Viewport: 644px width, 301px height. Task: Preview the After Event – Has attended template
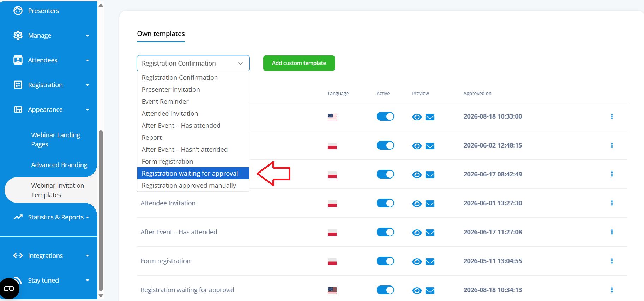pyautogui.click(x=417, y=233)
